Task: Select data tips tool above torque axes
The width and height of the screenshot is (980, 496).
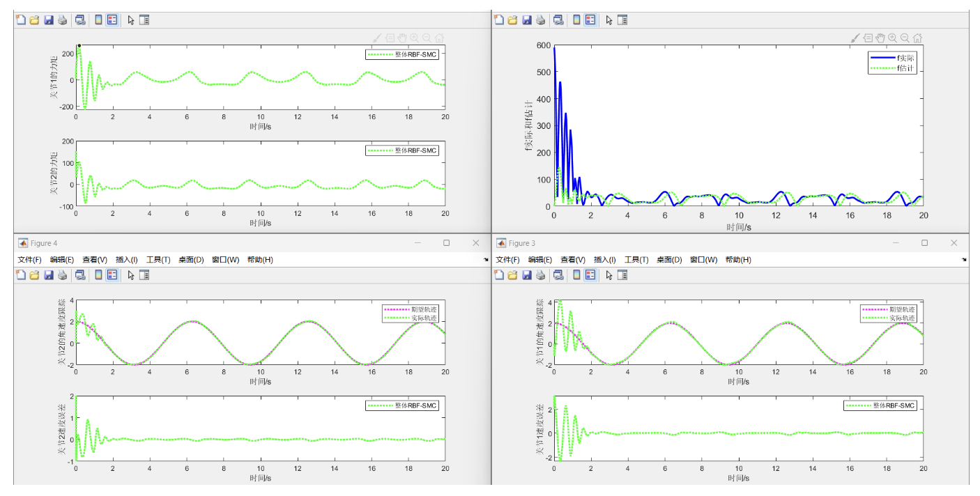Action: (390, 38)
